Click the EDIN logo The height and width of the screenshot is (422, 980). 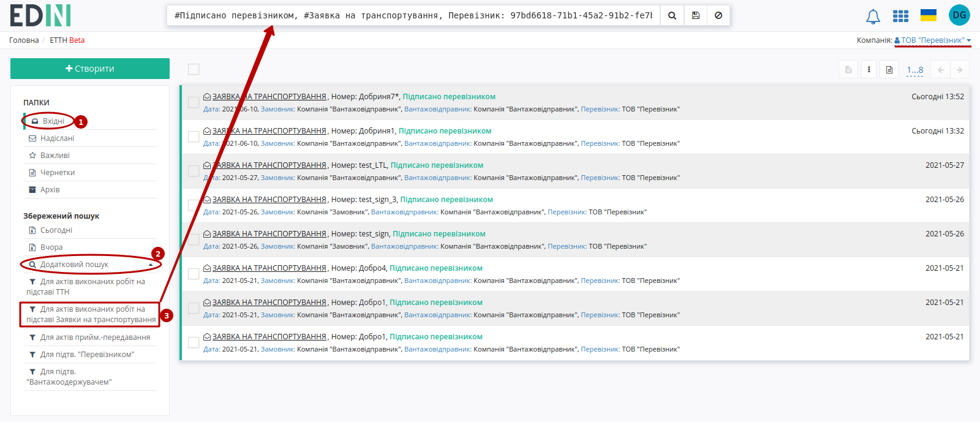point(40,15)
